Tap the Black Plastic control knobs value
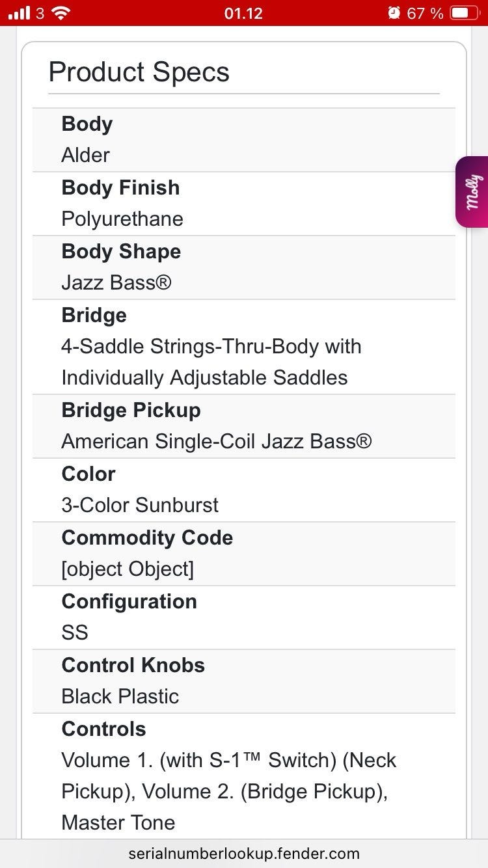The image size is (488, 868). tap(120, 696)
